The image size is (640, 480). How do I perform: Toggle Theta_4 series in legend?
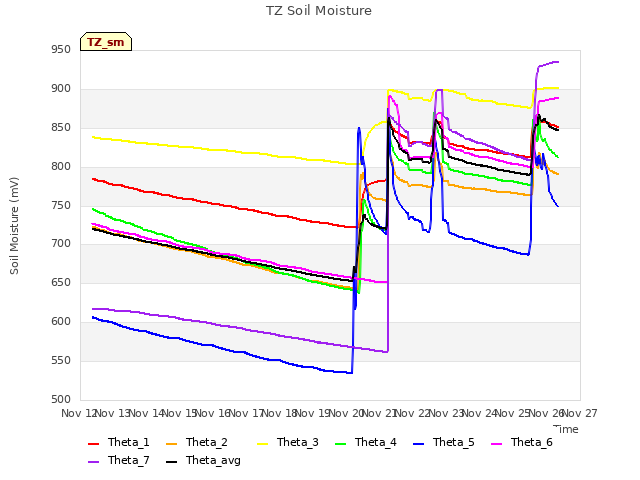366,442
